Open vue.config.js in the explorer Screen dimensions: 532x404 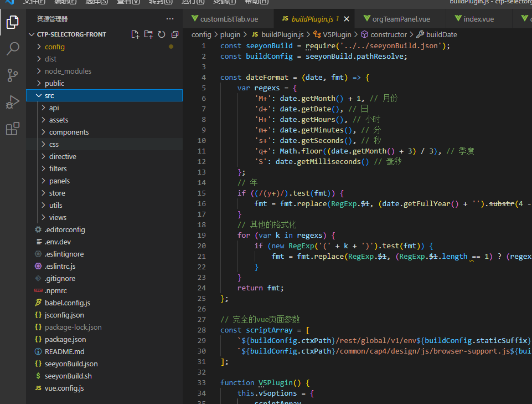[64, 388]
